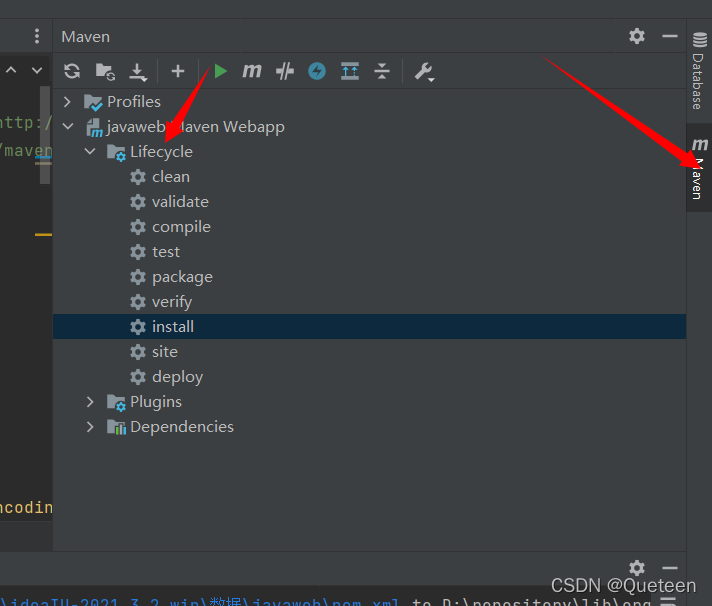
Task: Open the Database side tab
Action: [x=699, y=70]
